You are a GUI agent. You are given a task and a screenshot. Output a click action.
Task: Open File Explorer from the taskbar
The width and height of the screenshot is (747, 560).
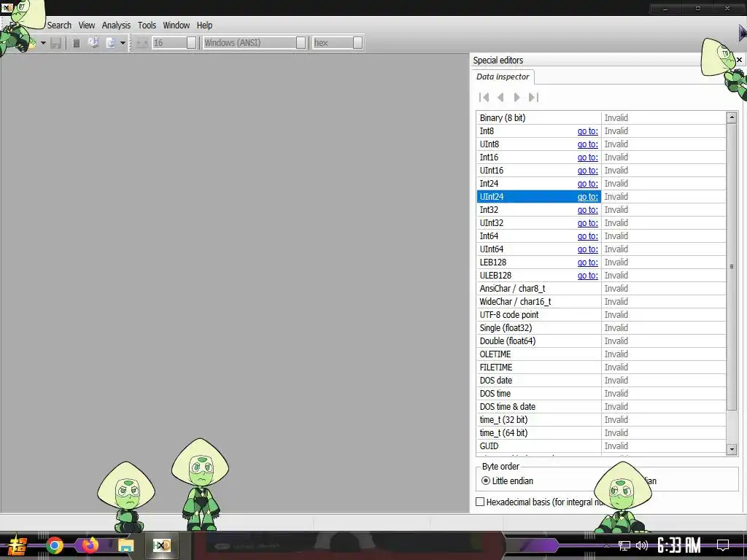click(x=125, y=545)
